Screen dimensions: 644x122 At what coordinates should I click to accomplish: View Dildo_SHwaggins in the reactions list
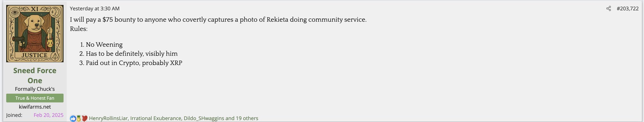tap(204, 118)
